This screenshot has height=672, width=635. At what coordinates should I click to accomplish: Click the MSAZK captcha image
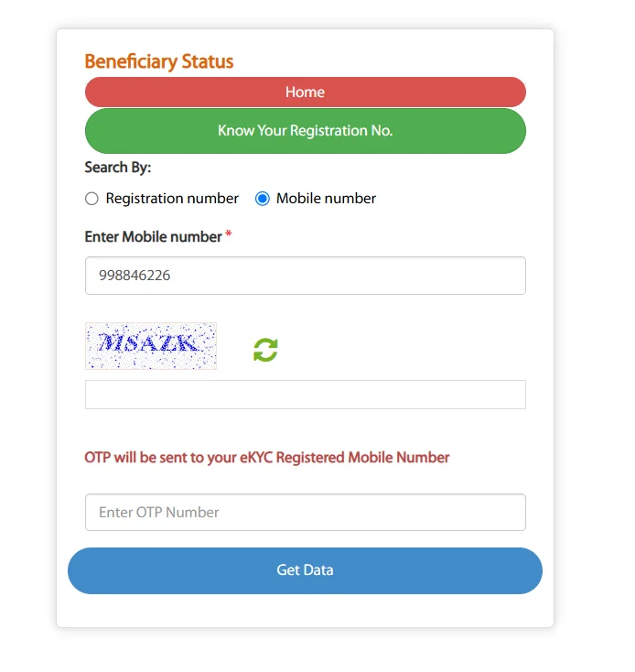click(151, 346)
